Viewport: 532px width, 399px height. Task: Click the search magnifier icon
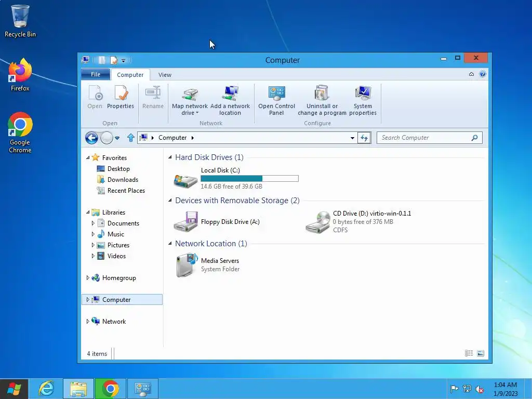[x=475, y=137]
